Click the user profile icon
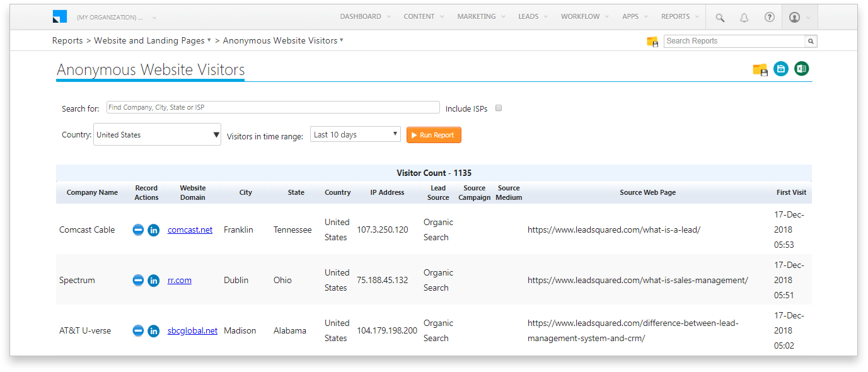Screen dimensions: 868x372 [794, 18]
